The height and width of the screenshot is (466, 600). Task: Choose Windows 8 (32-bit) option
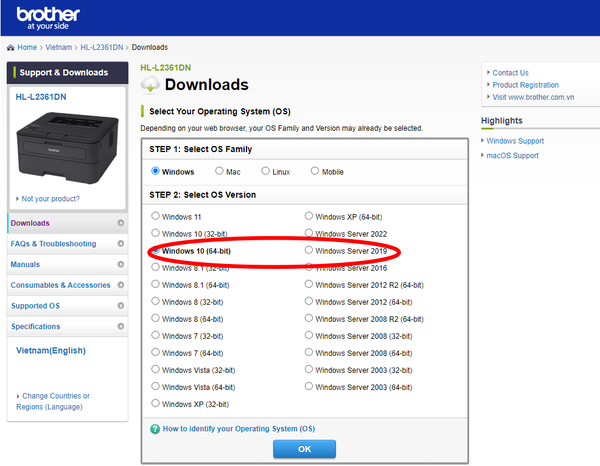(x=155, y=301)
